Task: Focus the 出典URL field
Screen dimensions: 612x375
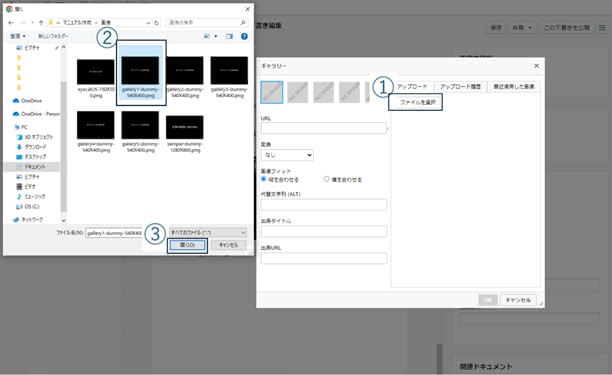Action: [324, 258]
